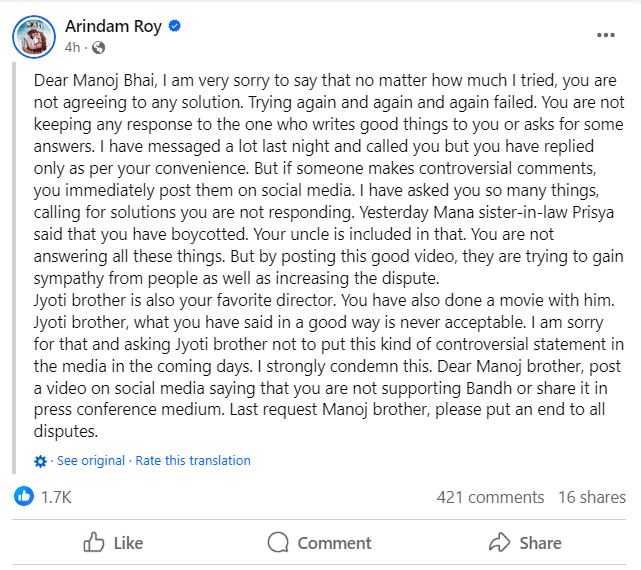Expand the 421 comments list
Viewport: 641px width, 570px height.
pos(490,497)
